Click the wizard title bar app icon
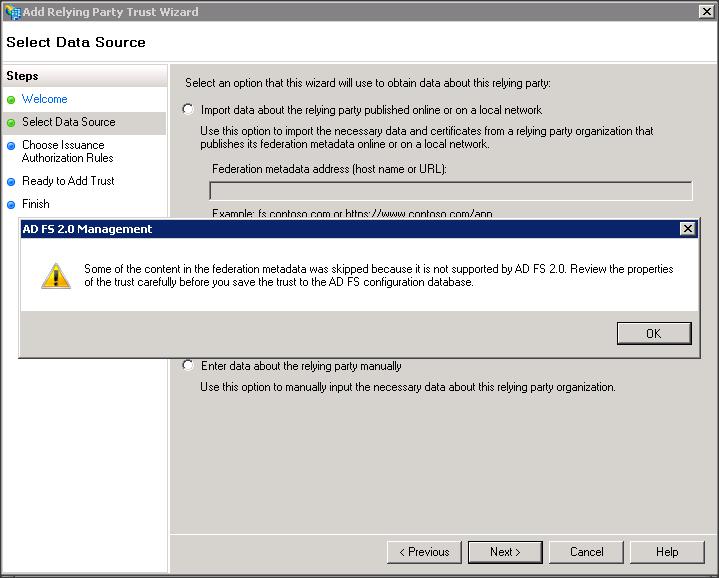Image resolution: width=719 pixels, height=578 pixels. point(12,12)
